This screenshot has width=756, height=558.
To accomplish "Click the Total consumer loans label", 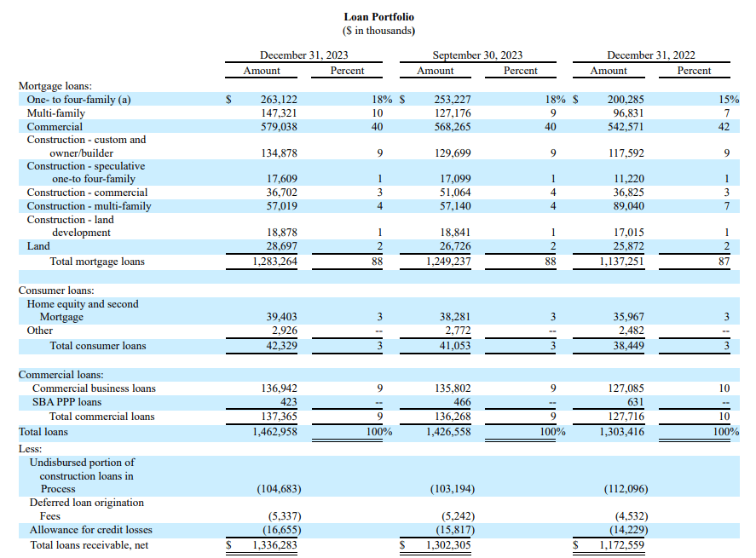I will click(x=100, y=346).
